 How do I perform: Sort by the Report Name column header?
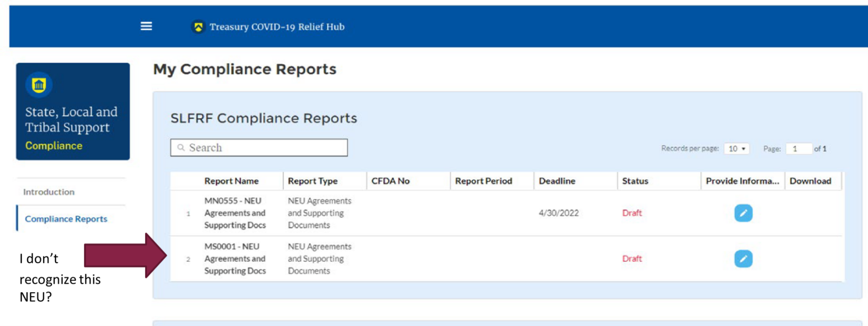coord(231,181)
